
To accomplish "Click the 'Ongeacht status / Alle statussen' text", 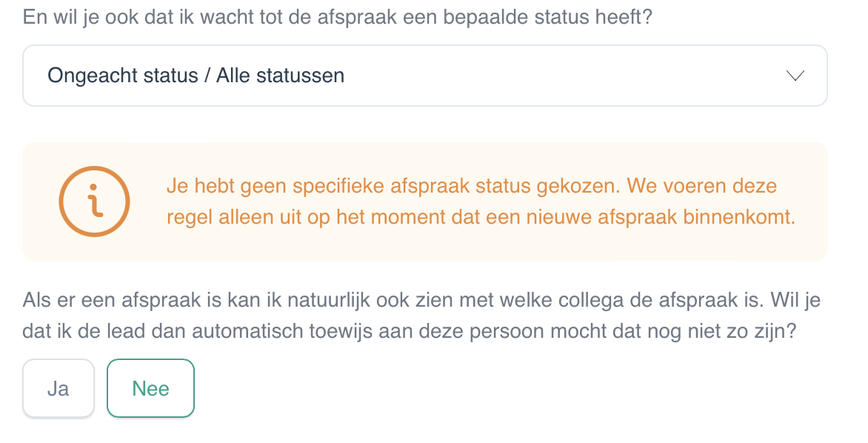I will click(x=196, y=76).
